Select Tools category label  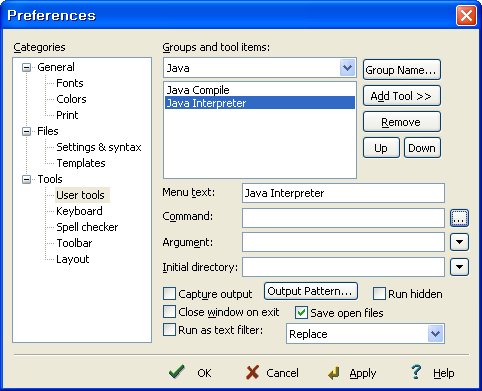coord(50,179)
